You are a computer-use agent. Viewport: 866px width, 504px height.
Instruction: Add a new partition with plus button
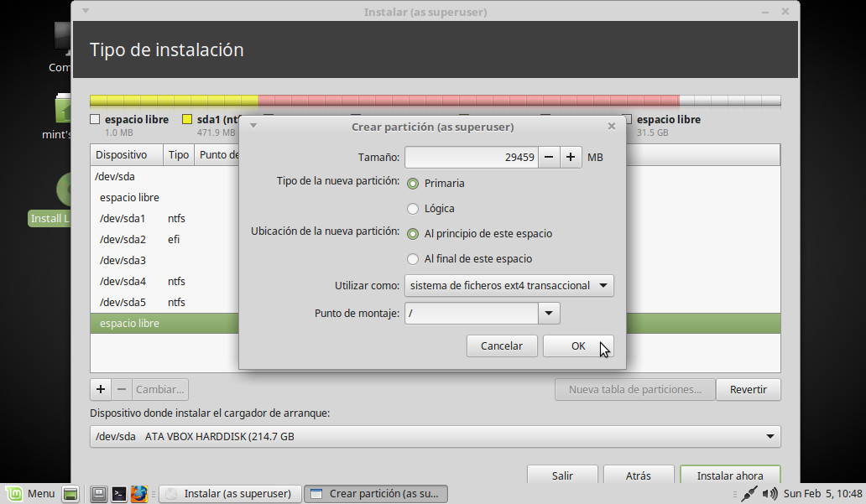click(x=101, y=389)
